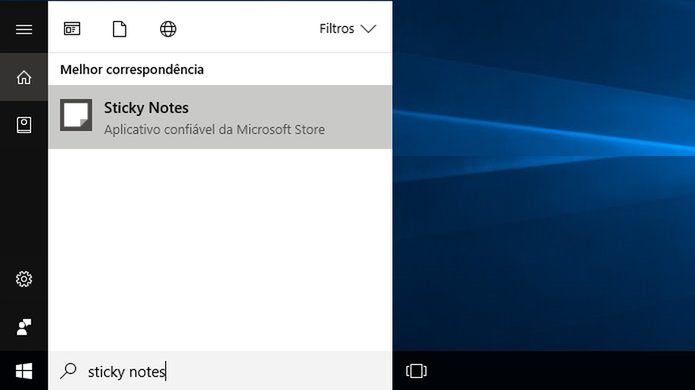This screenshot has width=695, height=390.
Task: Click into the "sticky notes" search field
Action: tap(220, 371)
